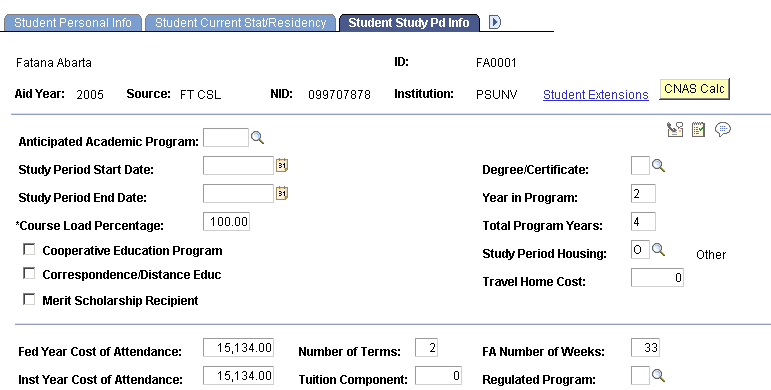
Task: Look up Regulated Program values
Action: click(658, 376)
